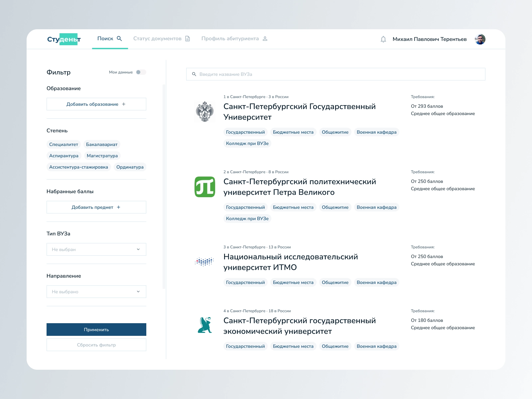Click Сбросить фильтр button

pyautogui.click(x=96, y=345)
